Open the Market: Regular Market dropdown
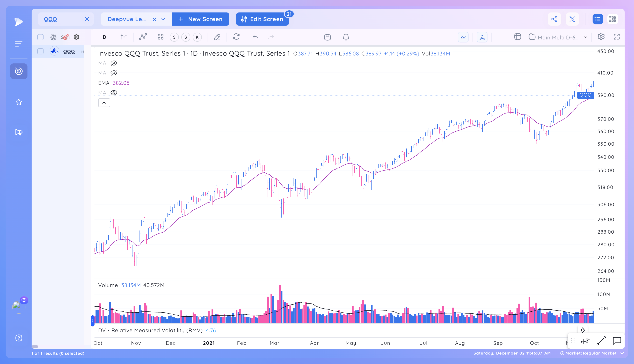This screenshot has height=364, width=634. click(x=592, y=353)
